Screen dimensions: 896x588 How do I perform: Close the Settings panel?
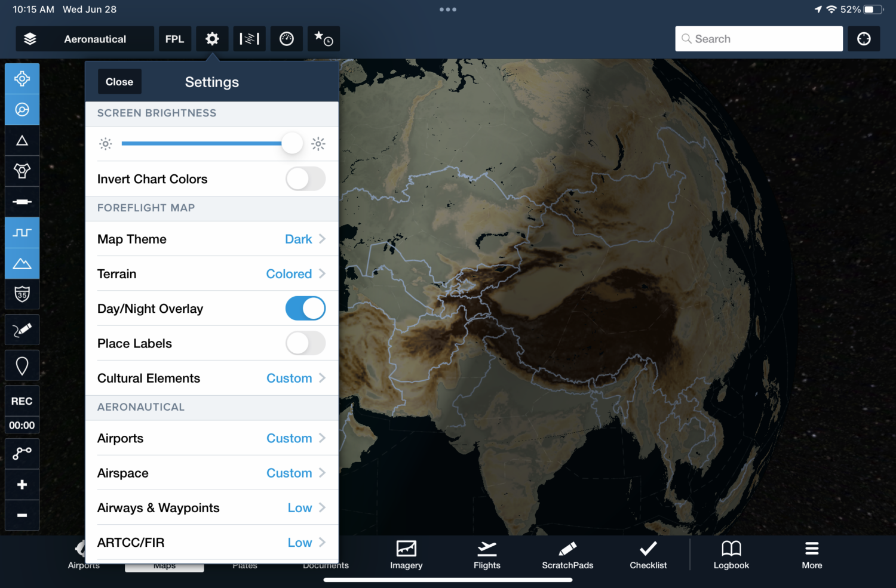tap(119, 81)
